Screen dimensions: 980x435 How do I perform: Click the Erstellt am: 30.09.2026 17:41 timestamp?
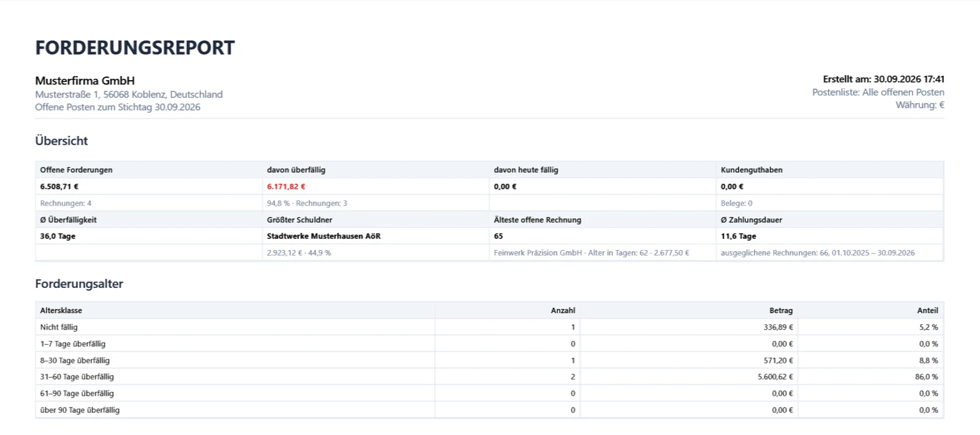pos(883,79)
